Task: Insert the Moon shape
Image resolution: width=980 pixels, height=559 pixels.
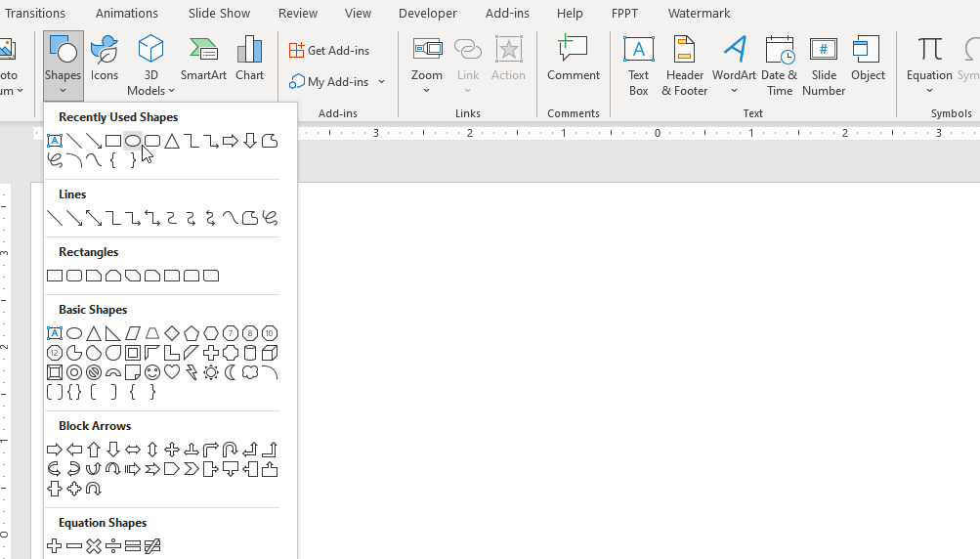Action: click(231, 372)
